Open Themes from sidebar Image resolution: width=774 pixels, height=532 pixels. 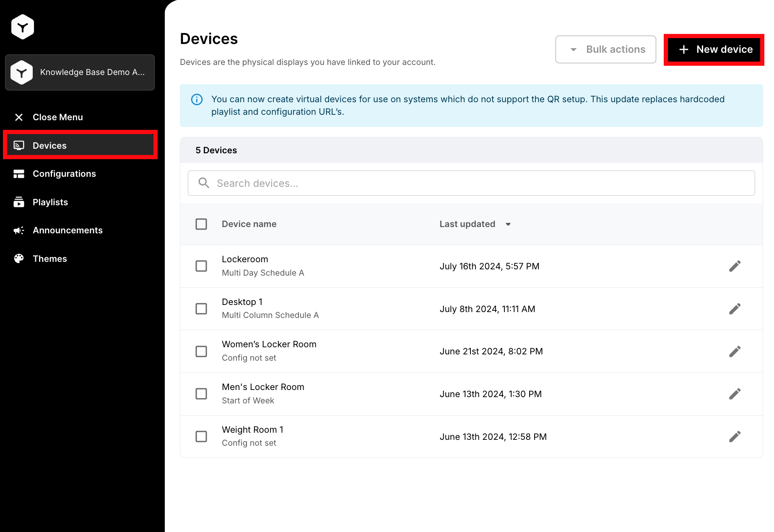(x=50, y=258)
